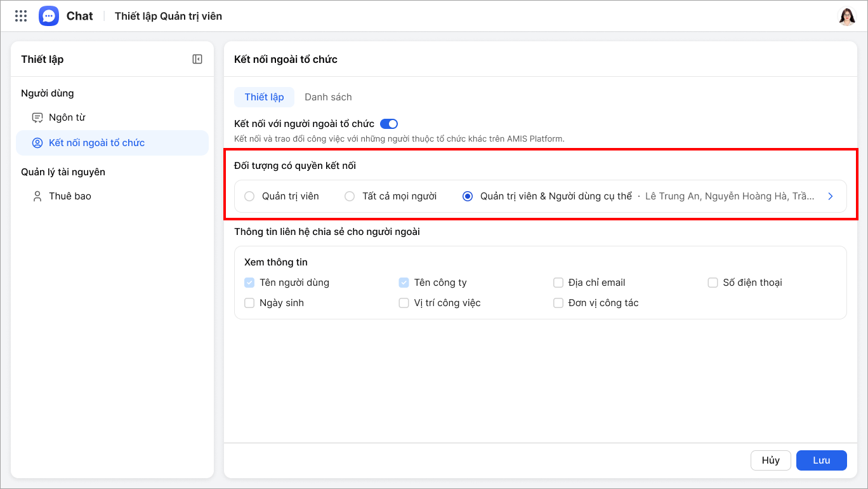Open the user profile avatar
Image resolution: width=868 pixels, height=489 pixels.
pyautogui.click(x=847, y=17)
